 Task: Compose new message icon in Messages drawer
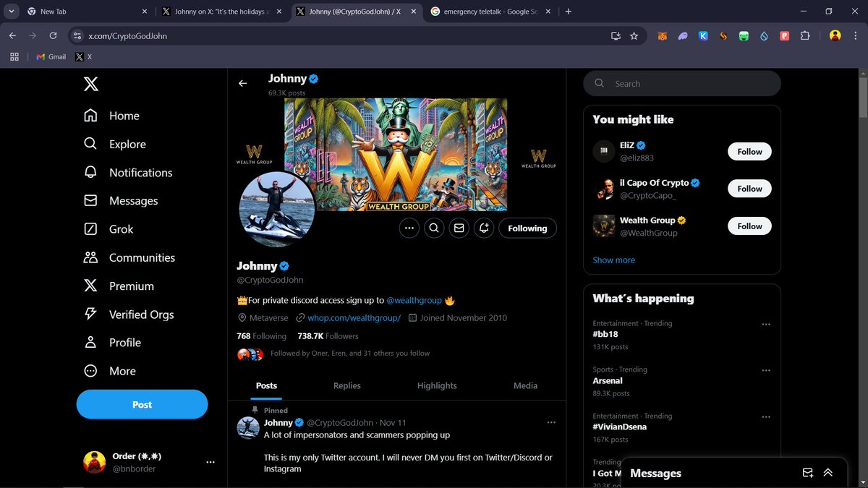click(808, 473)
